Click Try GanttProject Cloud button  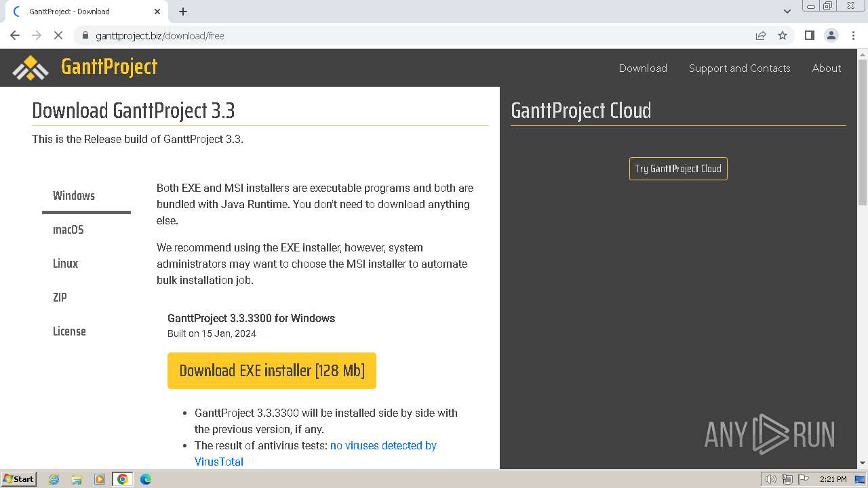(x=678, y=169)
